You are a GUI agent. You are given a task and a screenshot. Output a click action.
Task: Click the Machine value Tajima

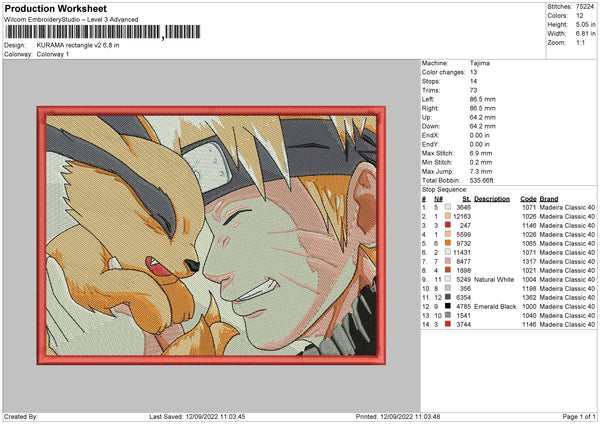[479, 63]
